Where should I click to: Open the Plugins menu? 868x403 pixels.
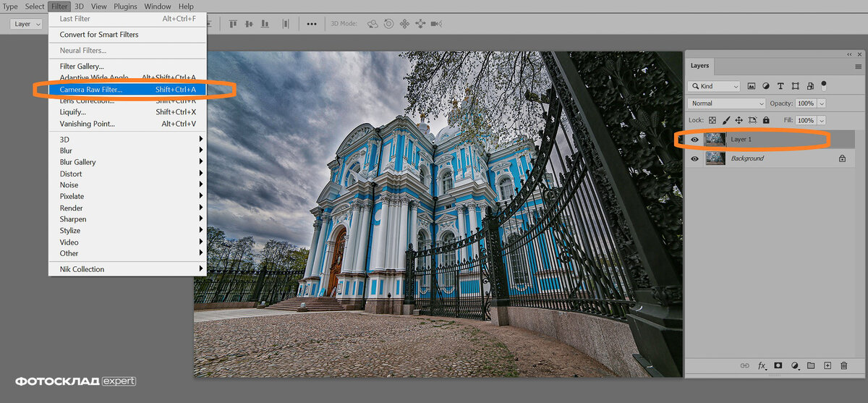click(125, 7)
